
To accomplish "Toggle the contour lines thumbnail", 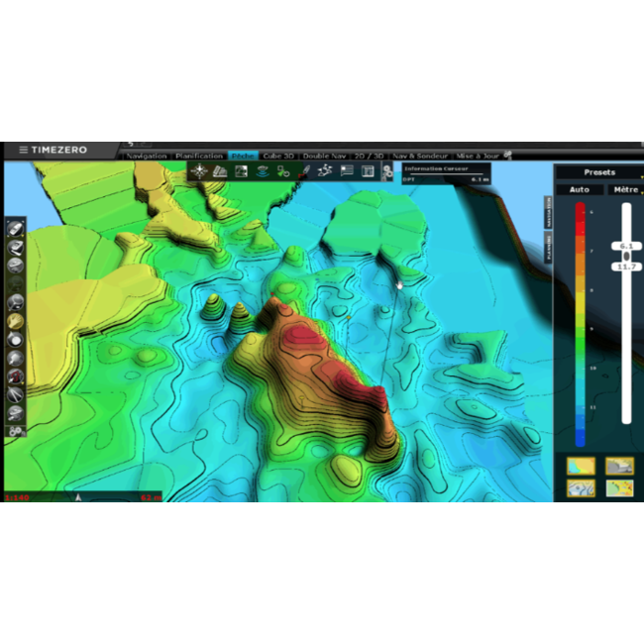I will pos(581,487).
